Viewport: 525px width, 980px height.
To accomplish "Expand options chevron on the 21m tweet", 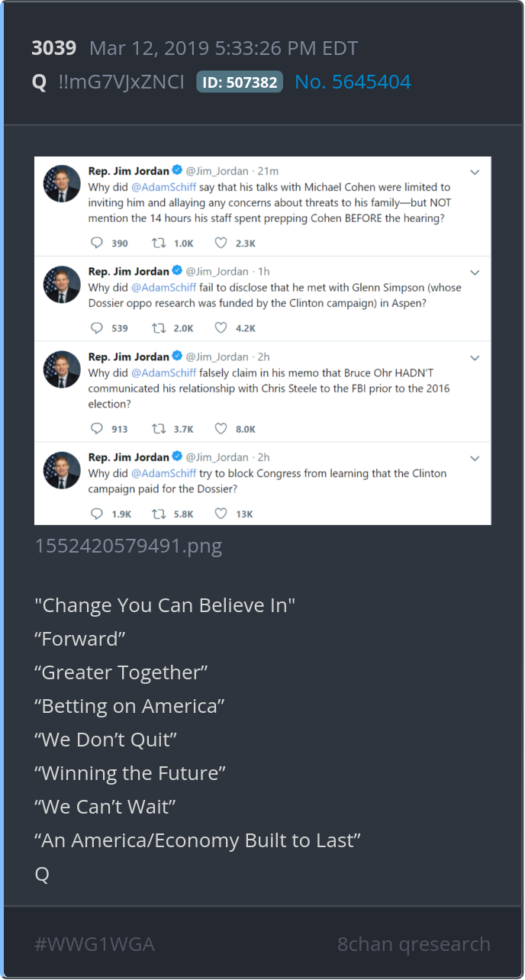I will click(475, 172).
